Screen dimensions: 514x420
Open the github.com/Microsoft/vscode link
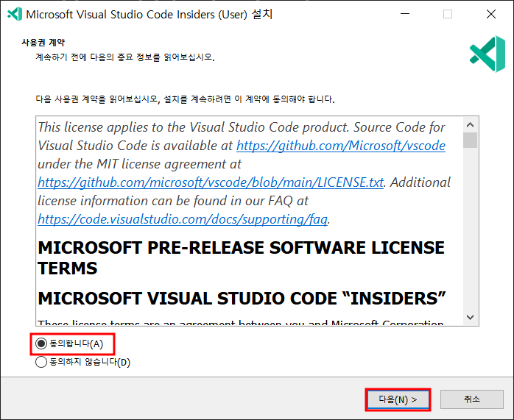(x=341, y=146)
